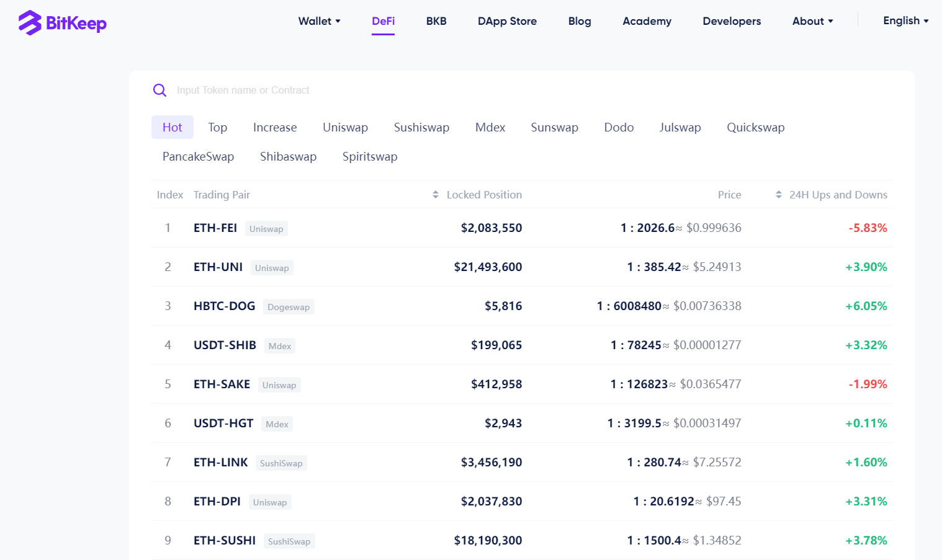This screenshot has width=942, height=560.
Task: Select the Spiritswap tab
Action: (370, 156)
